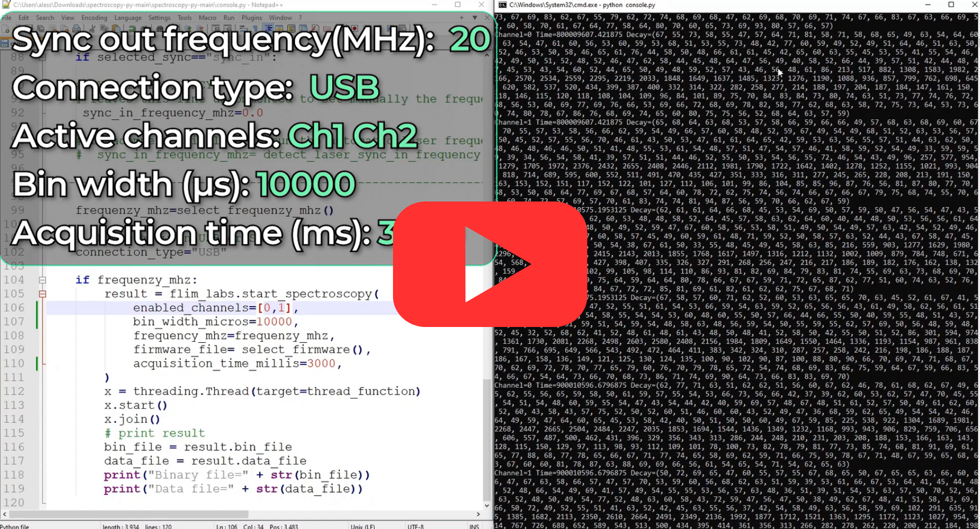This screenshot has width=980, height=529.
Task: Open the Encoding menu
Action: click(x=94, y=17)
